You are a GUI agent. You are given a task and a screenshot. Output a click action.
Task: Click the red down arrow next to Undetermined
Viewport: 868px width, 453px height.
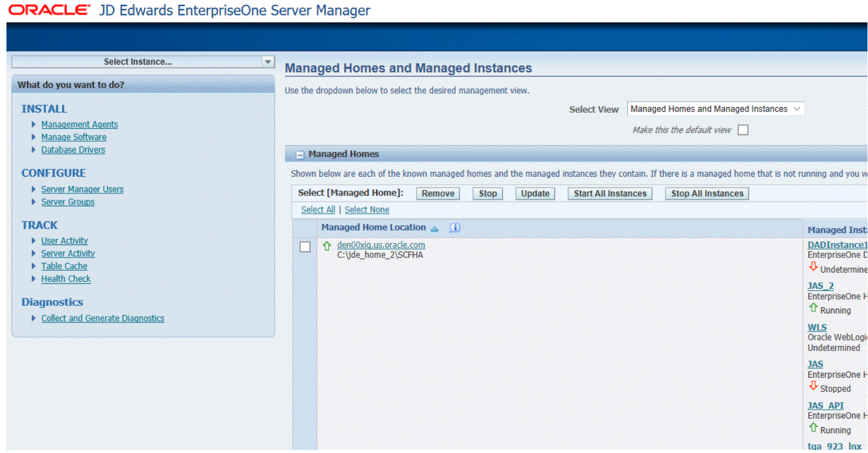coord(814,267)
